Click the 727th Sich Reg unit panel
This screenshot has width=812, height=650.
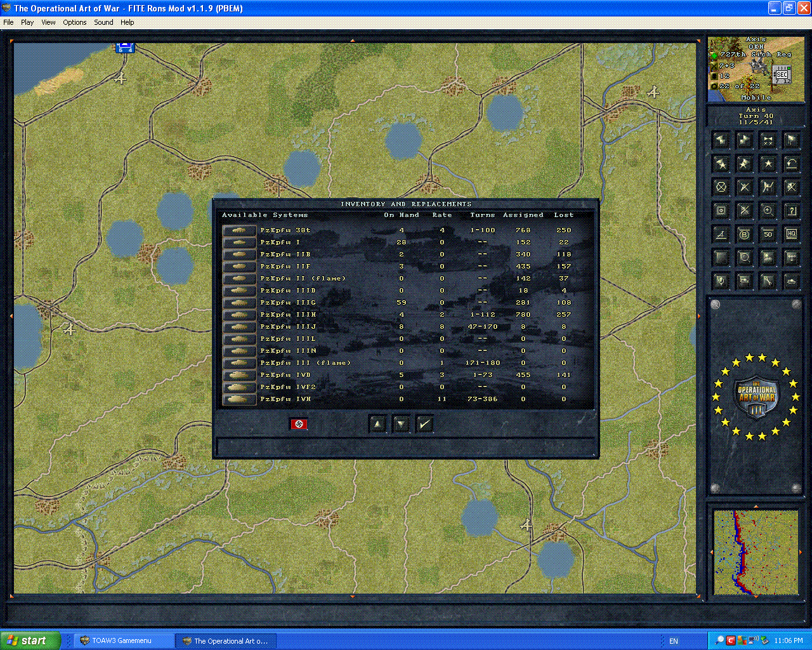[756, 69]
